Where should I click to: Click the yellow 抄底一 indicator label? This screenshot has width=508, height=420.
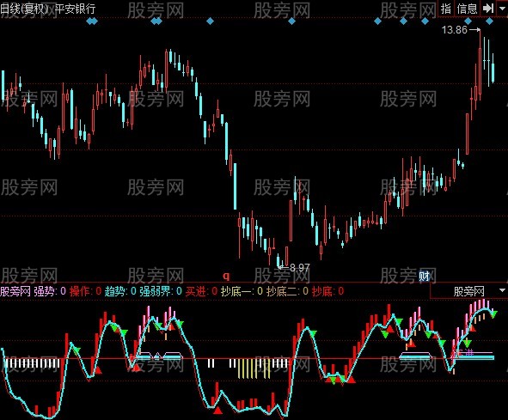coord(236,291)
